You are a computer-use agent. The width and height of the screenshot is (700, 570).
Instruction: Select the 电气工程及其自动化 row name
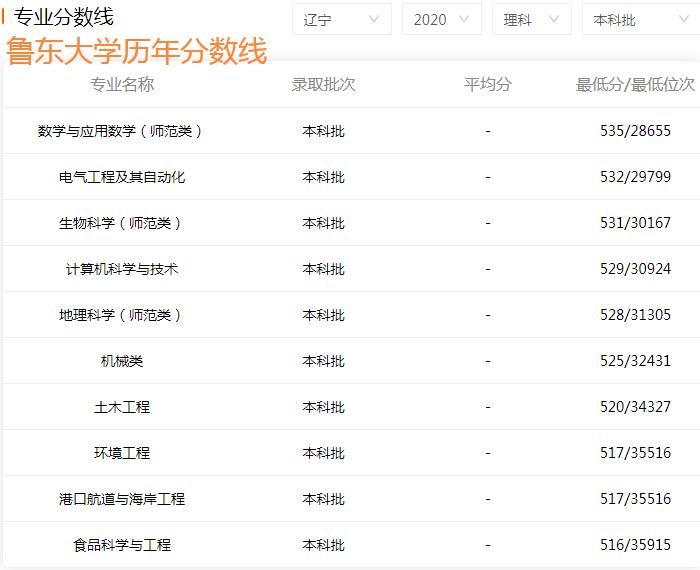pos(122,177)
